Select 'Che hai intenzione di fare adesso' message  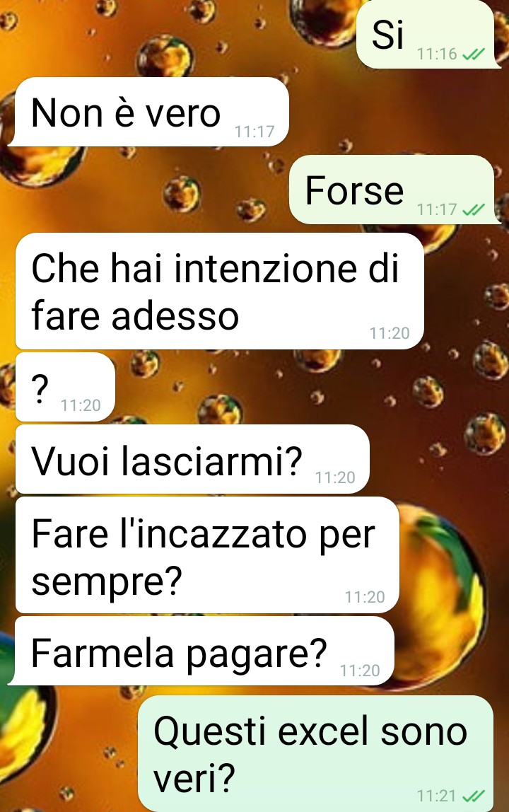pyautogui.click(x=220, y=291)
